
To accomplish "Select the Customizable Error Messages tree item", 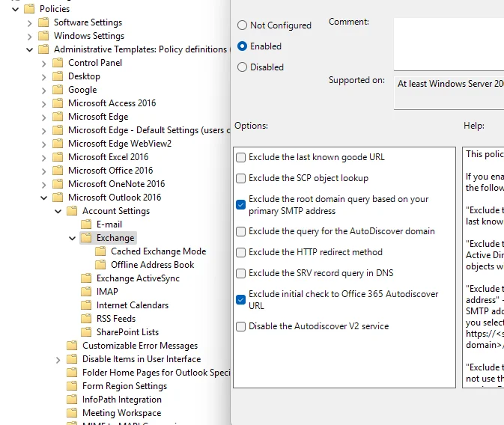I will pyautogui.click(x=140, y=346).
